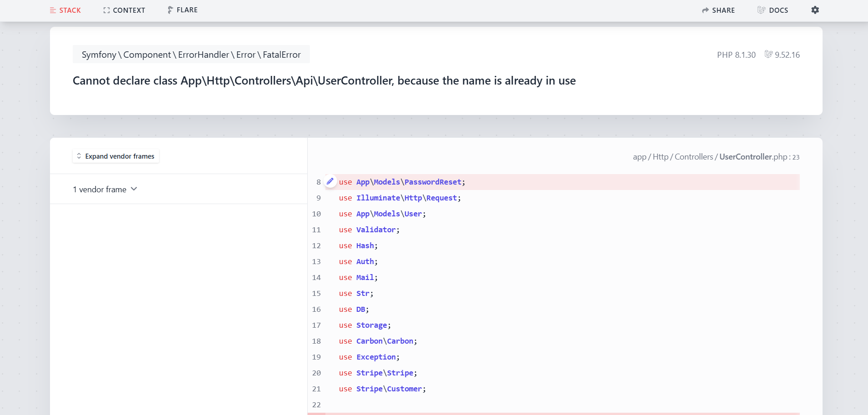Click code line use Str

click(356, 293)
